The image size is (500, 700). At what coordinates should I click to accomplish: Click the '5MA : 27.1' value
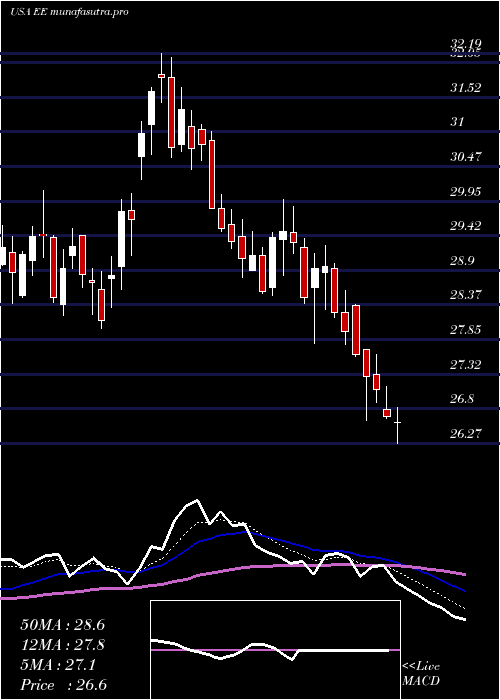(58, 665)
